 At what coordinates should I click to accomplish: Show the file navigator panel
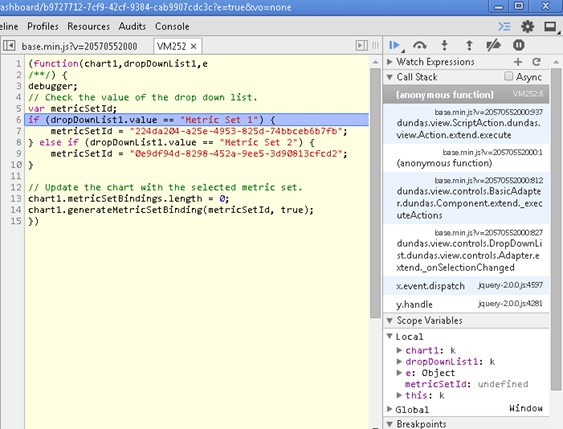click(x=9, y=46)
